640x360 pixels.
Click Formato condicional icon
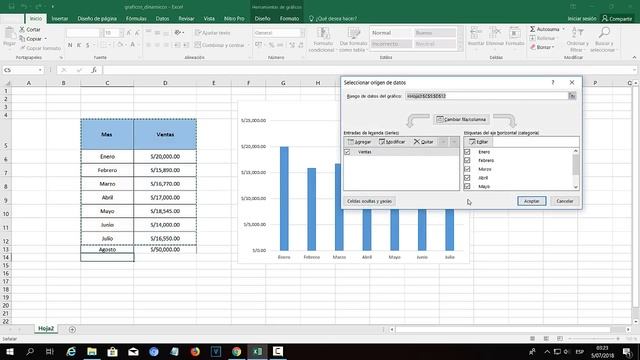click(323, 33)
